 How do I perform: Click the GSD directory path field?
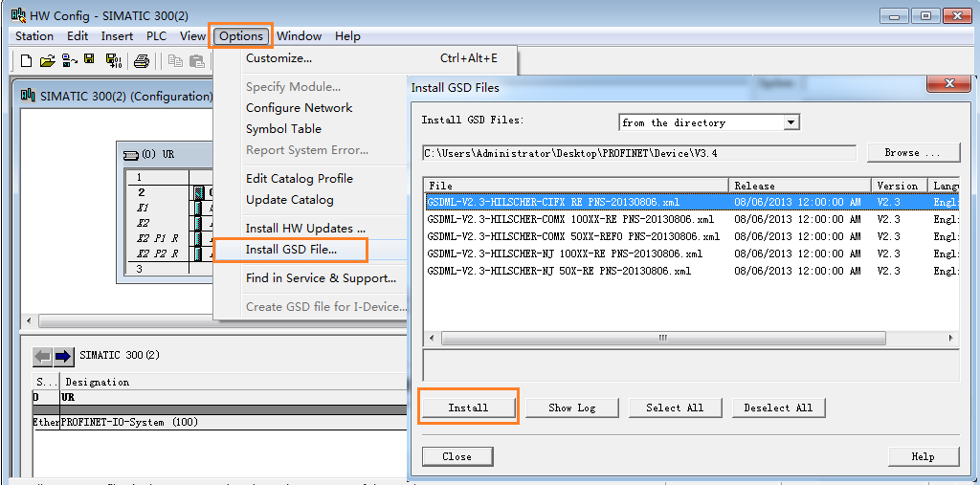pyautogui.click(x=638, y=152)
